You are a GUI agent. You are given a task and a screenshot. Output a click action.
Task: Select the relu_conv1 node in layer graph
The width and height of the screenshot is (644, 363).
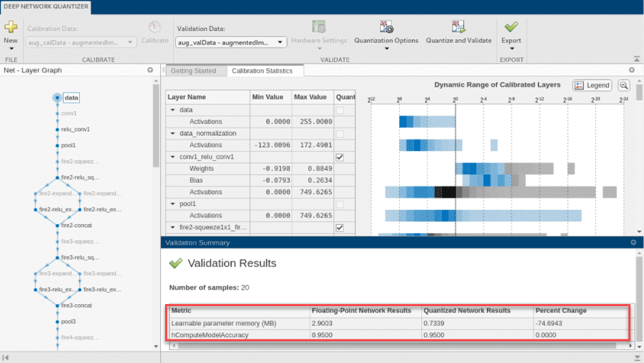coord(75,129)
